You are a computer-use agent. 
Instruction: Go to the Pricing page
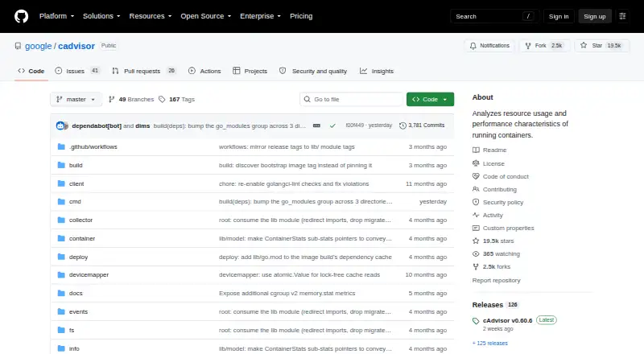(301, 16)
